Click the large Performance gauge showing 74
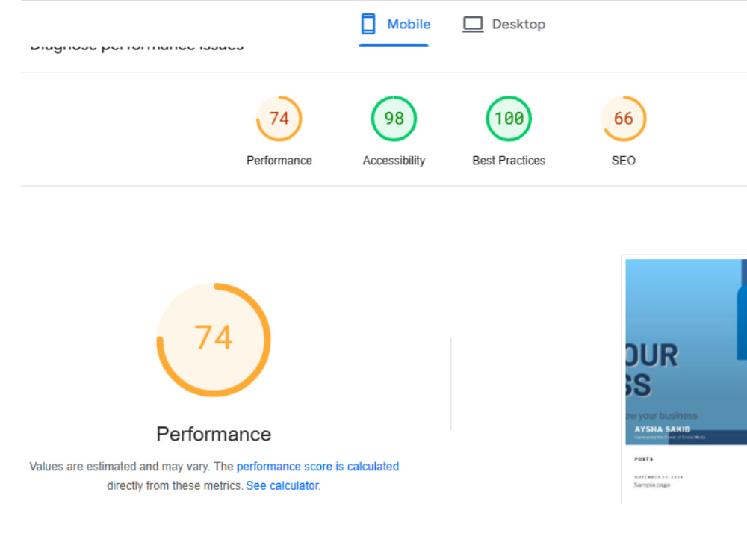Viewport: 747px width, 560px height. click(214, 340)
